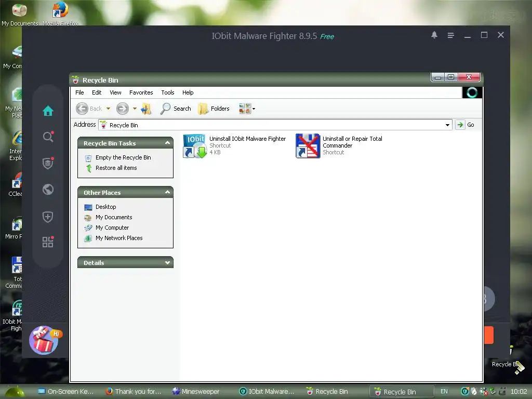The width and height of the screenshot is (532, 399).
Task: Go to My Documents in Other Places
Action: 114,217
